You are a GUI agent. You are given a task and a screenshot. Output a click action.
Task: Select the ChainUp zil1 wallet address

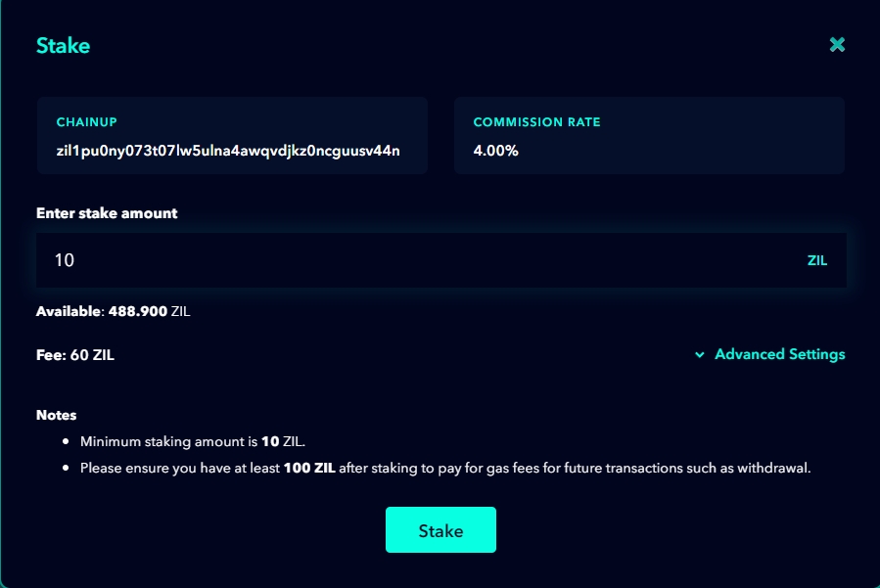click(228, 151)
